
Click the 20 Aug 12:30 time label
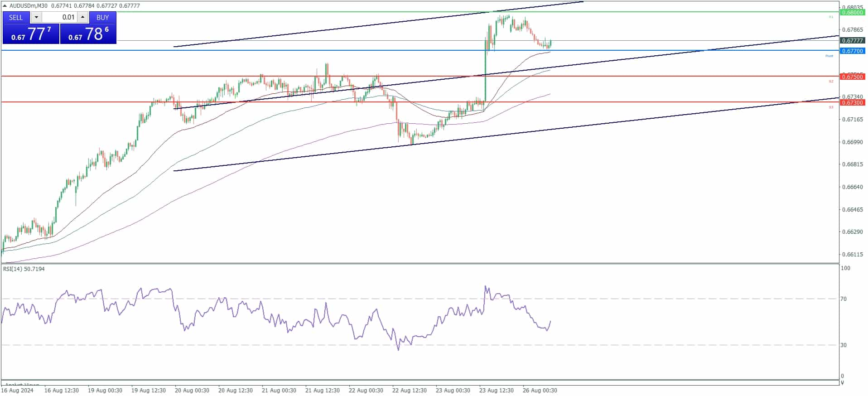(x=236, y=390)
